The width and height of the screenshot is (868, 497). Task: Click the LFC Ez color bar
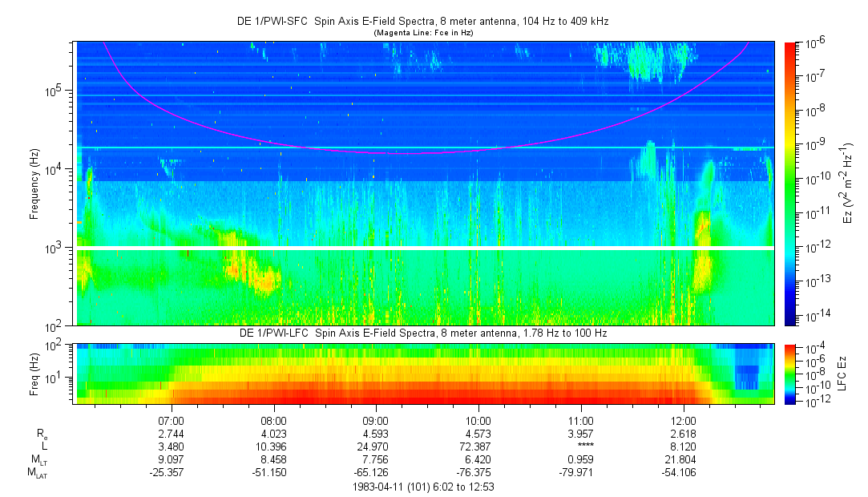[x=790, y=374]
